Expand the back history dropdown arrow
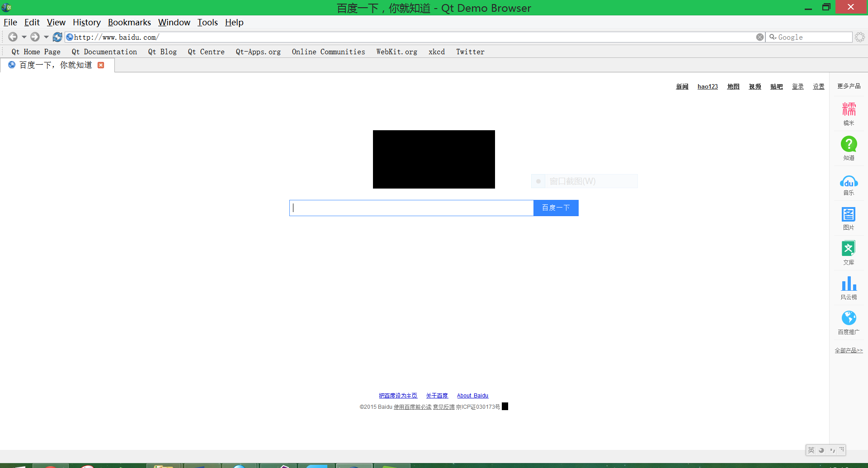Screen dimensions: 868x468 tap(24, 37)
